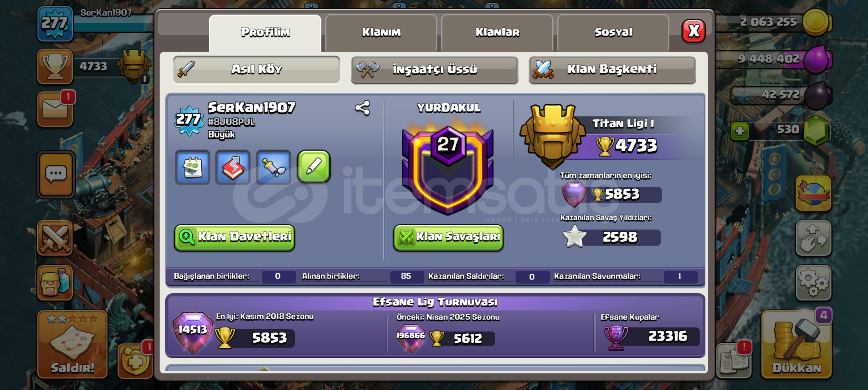Viewport: 868px width, 390px height.
Task: Open the Dükkan shop
Action: pos(797,344)
